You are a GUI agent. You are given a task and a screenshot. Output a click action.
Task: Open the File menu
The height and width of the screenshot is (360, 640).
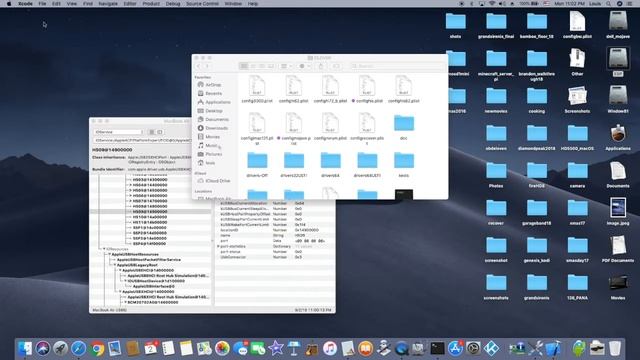point(42,4)
